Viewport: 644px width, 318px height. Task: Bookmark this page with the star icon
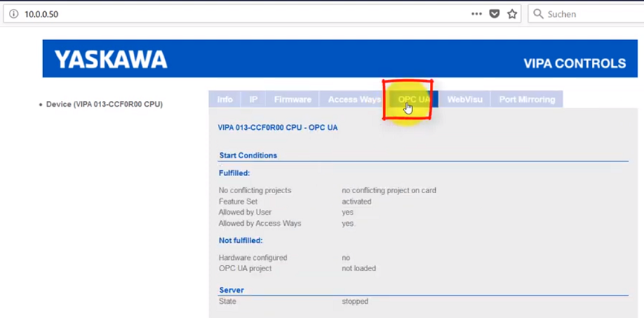[512, 14]
